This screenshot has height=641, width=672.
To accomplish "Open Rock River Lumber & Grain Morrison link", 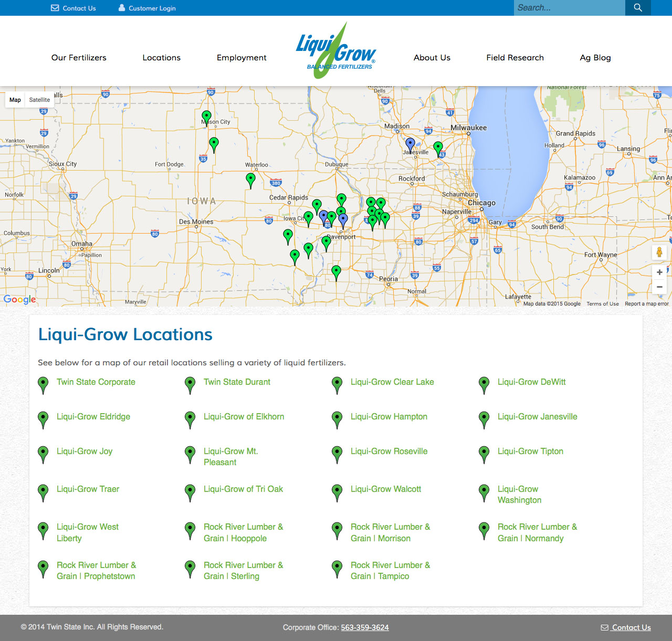I will [x=390, y=532].
